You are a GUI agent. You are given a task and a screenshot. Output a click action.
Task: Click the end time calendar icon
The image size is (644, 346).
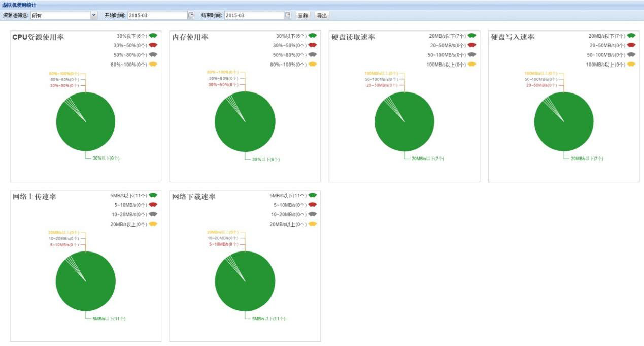288,15
